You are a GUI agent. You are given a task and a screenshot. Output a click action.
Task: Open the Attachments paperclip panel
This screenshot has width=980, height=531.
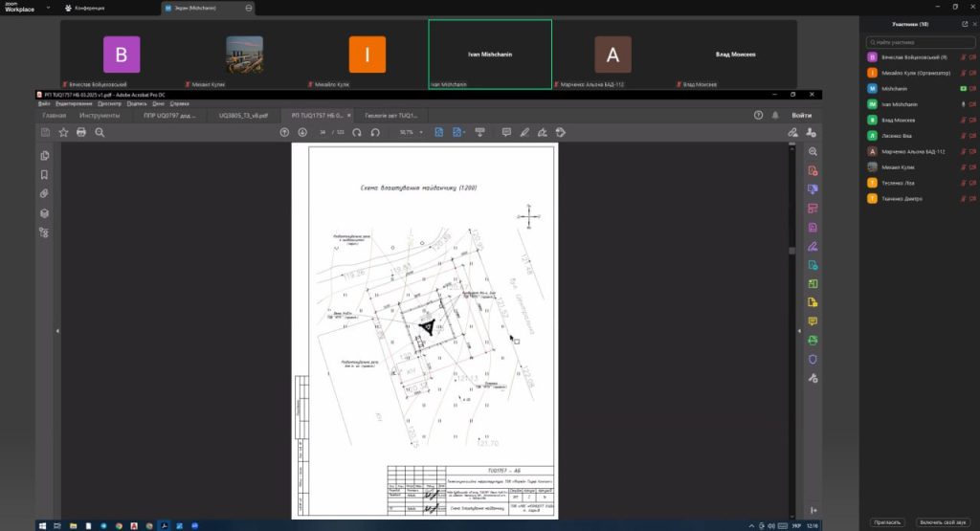click(44, 193)
